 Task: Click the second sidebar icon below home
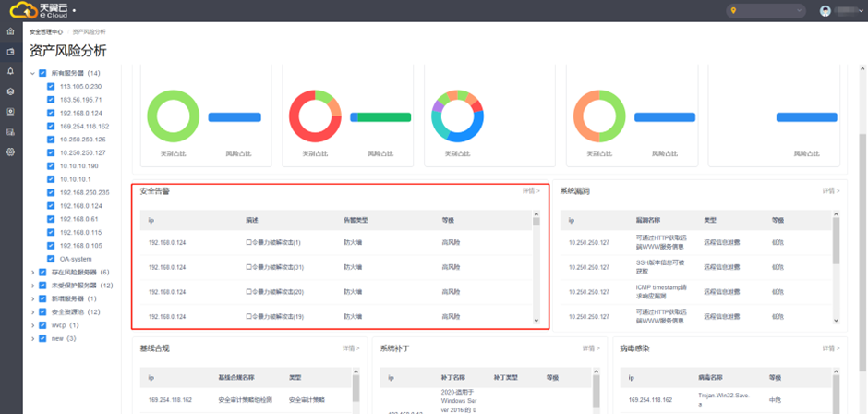(x=11, y=52)
